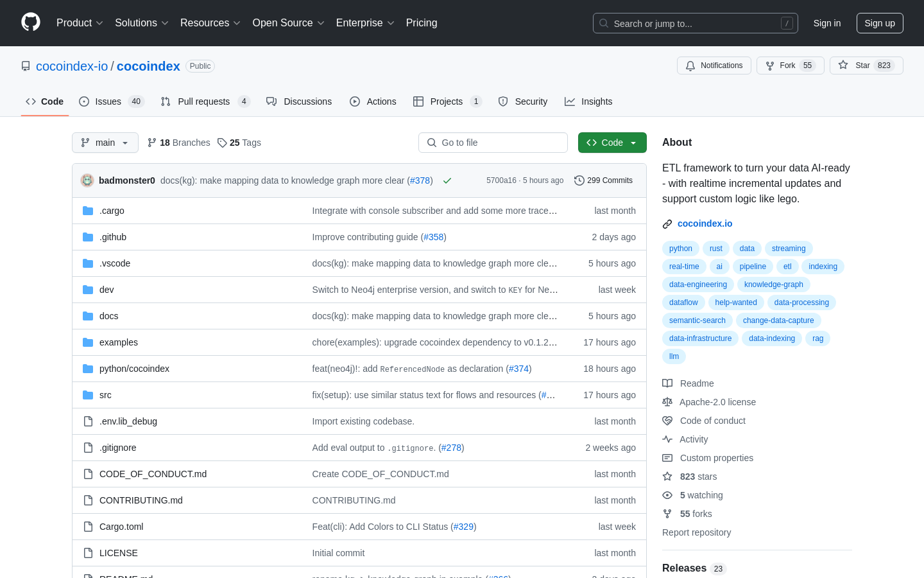Open the cocoindex-io organization link
The image size is (924, 578).
coord(72,66)
